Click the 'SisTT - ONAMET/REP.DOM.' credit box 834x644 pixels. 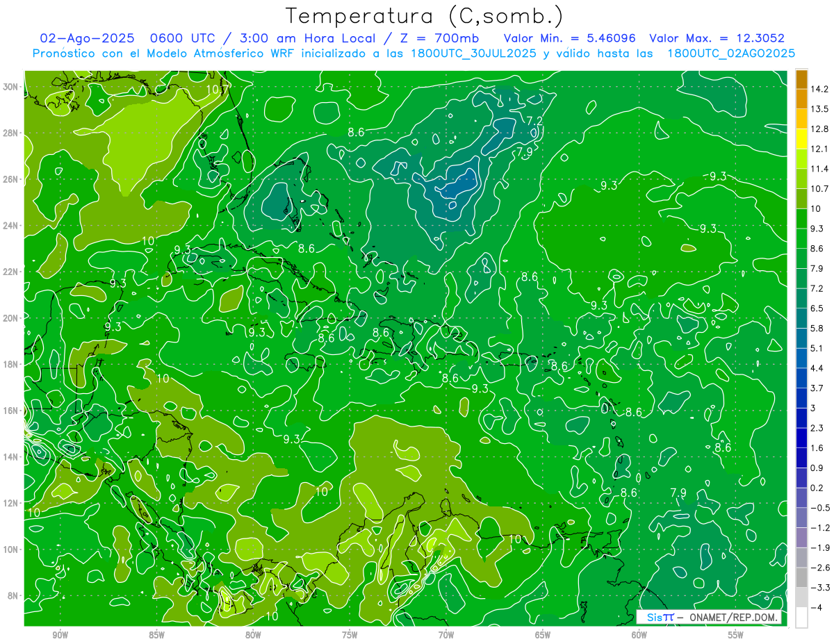[x=710, y=617]
